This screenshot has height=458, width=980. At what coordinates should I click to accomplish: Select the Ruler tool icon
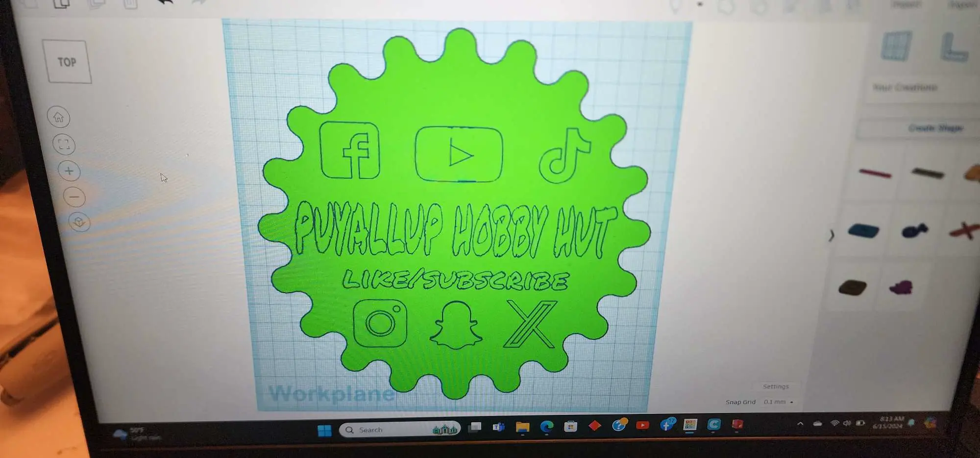(954, 47)
